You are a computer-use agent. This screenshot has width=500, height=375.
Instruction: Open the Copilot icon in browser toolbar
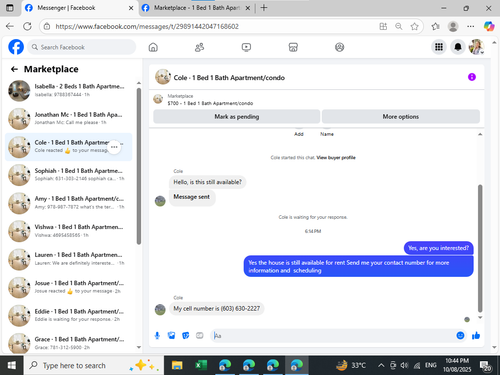pos(489,26)
